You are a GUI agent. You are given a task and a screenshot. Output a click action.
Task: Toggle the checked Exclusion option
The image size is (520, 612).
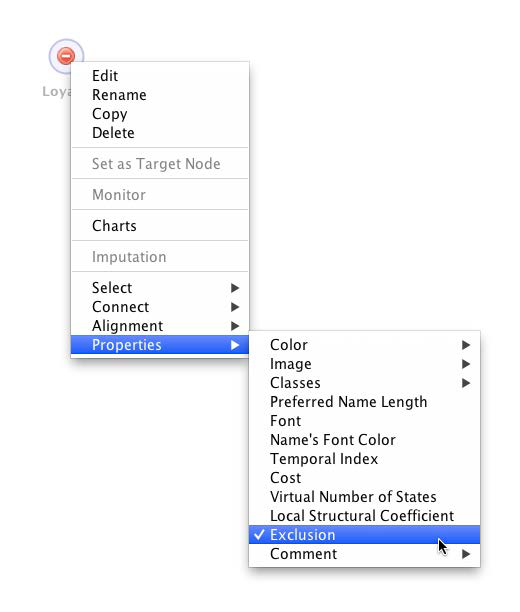click(x=365, y=535)
